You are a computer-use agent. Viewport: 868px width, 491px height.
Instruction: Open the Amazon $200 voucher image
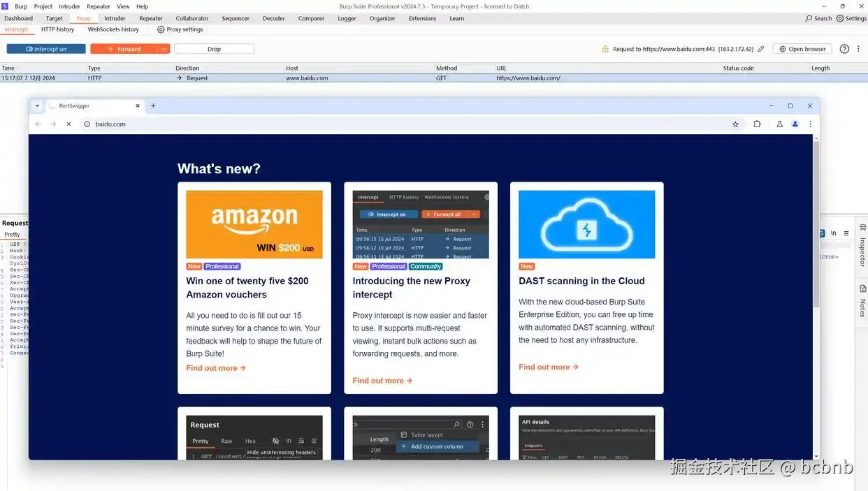[254, 224]
